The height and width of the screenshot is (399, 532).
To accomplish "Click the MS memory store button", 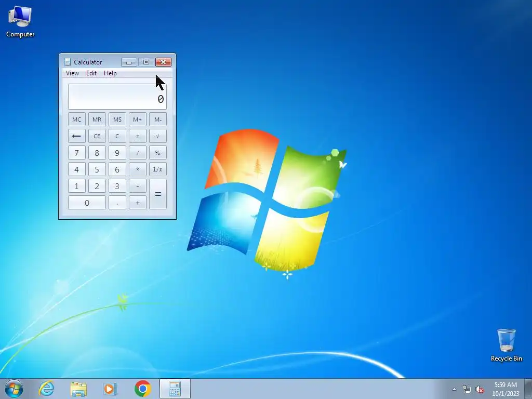I will [x=117, y=119].
